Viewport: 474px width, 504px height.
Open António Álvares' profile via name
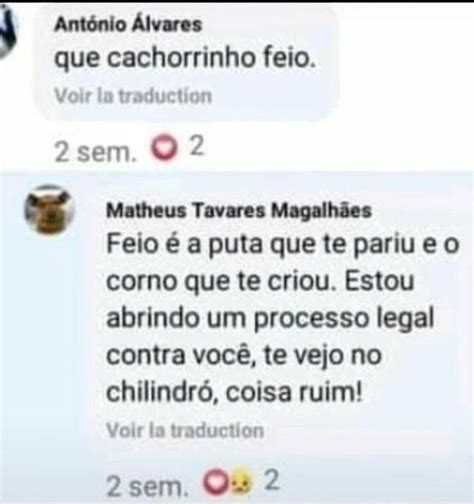[128, 25]
